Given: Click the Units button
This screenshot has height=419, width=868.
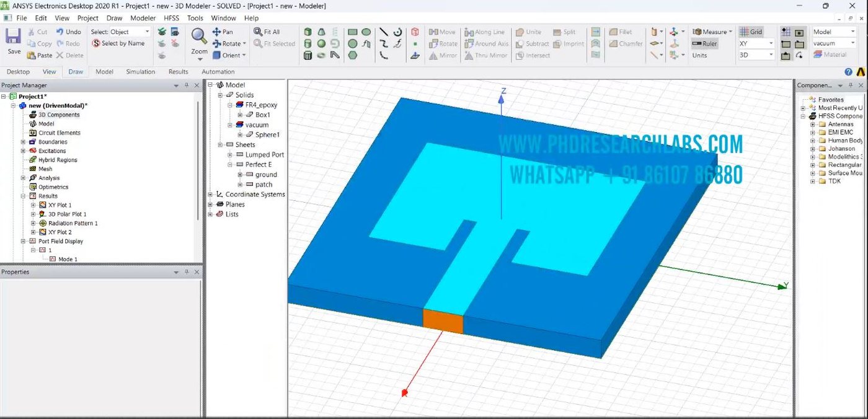Looking at the screenshot, I should pos(699,55).
